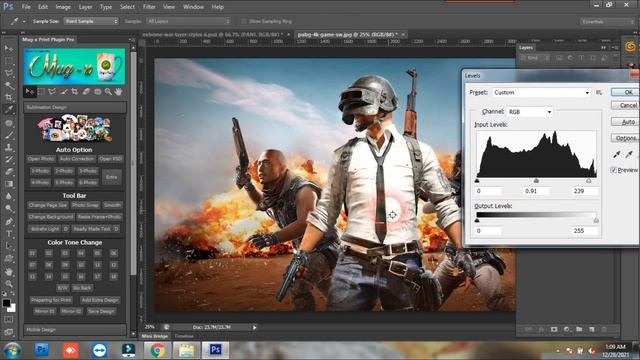
Task: Select the Pen tool
Action: pyautogui.click(x=9, y=222)
